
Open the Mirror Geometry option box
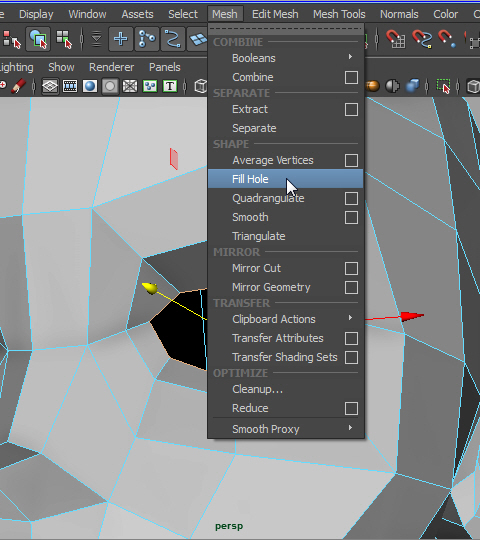(x=351, y=288)
